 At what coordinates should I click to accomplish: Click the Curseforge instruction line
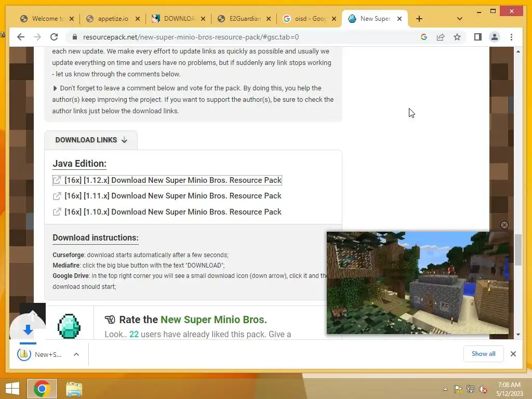tap(140, 255)
